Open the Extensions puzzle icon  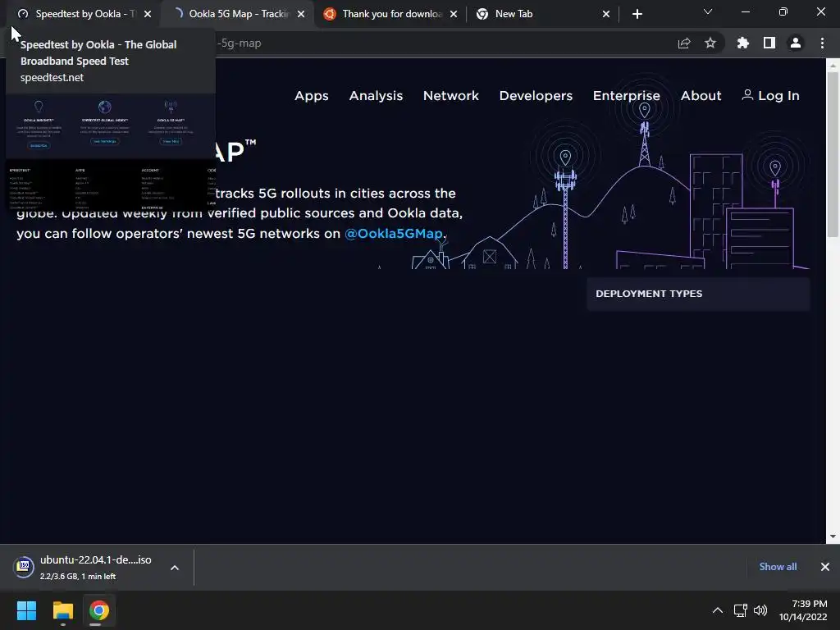click(743, 43)
